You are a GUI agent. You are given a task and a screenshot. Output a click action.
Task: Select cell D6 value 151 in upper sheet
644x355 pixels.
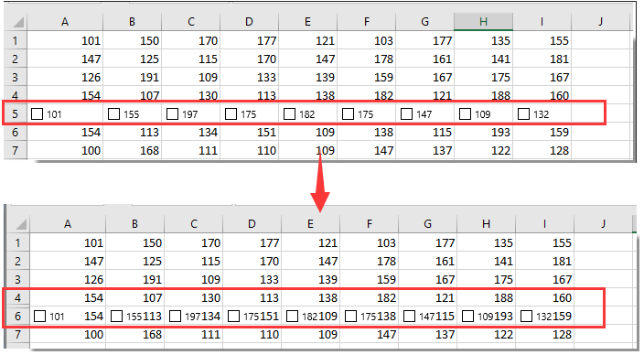coord(250,133)
